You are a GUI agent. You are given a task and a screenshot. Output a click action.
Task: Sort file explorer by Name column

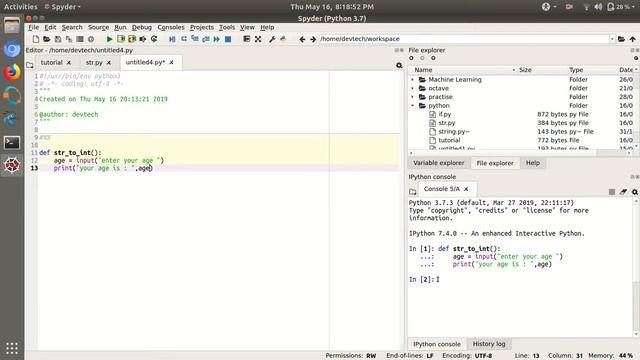click(423, 70)
